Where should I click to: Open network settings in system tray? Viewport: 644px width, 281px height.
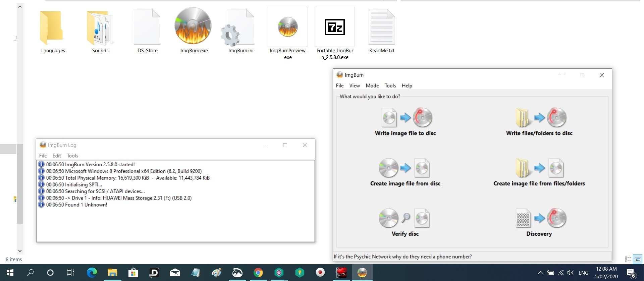(560, 273)
